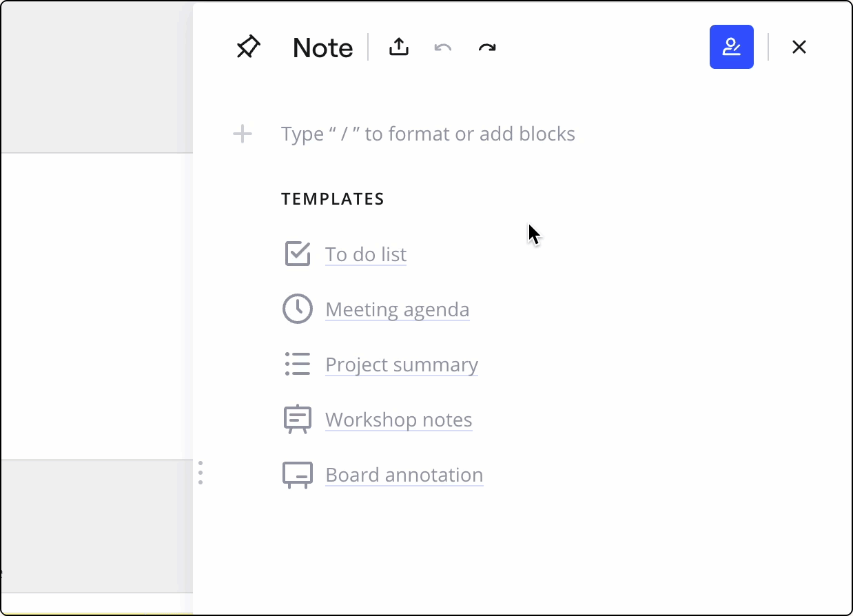Select the Meeting agenda template
Screen dimensions: 853x616
[x=397, y=309]
